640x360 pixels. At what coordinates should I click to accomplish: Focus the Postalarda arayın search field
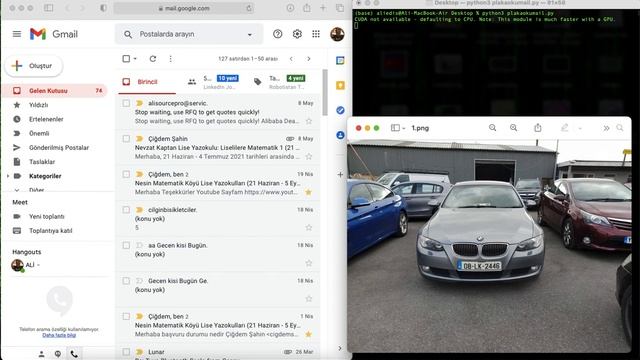pyautogui.click(x=189, y=34)
